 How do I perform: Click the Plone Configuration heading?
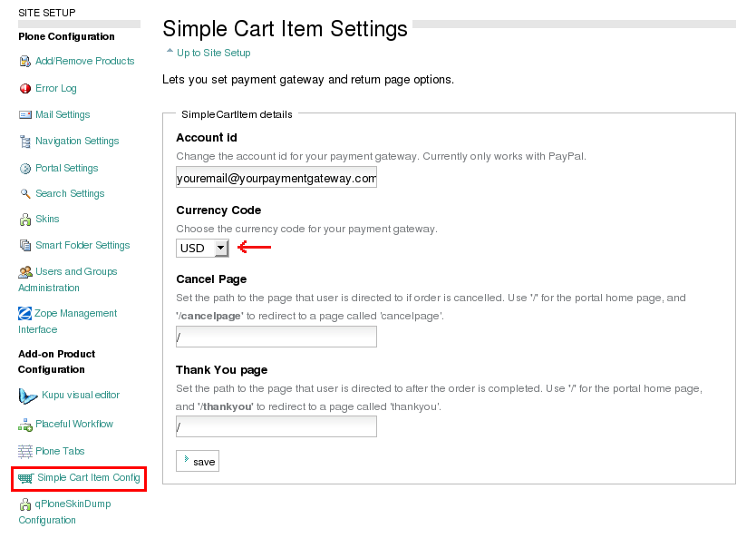click(x=66, y=36)
